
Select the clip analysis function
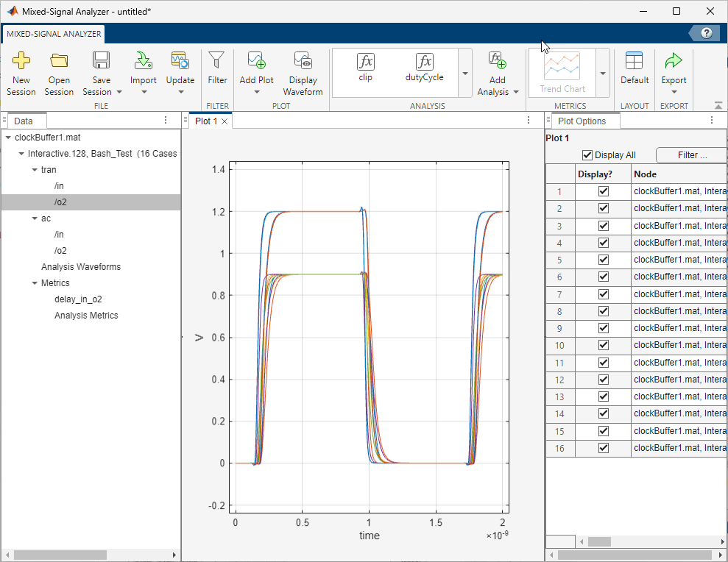366,67
